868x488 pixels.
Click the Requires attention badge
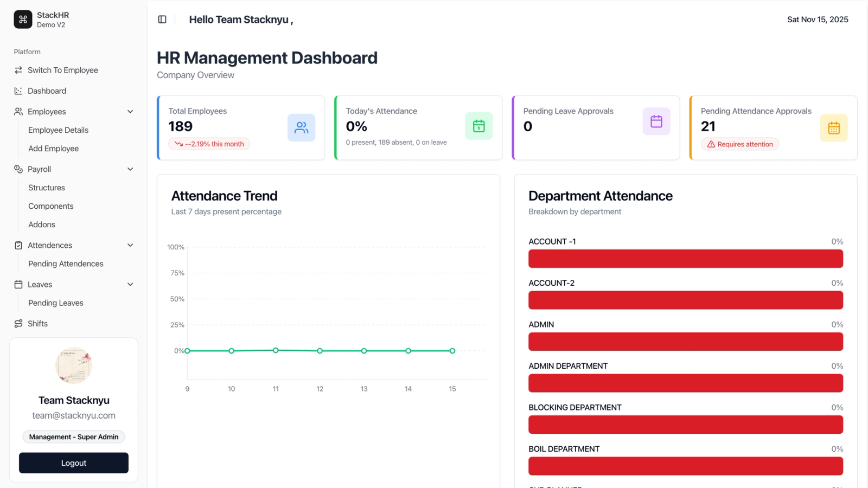(x=740, y=144)
